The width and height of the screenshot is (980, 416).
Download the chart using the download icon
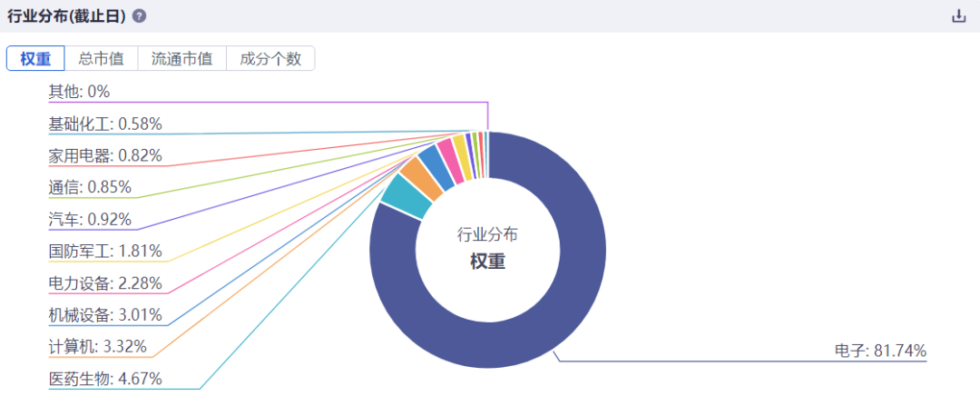coord(959,16)
